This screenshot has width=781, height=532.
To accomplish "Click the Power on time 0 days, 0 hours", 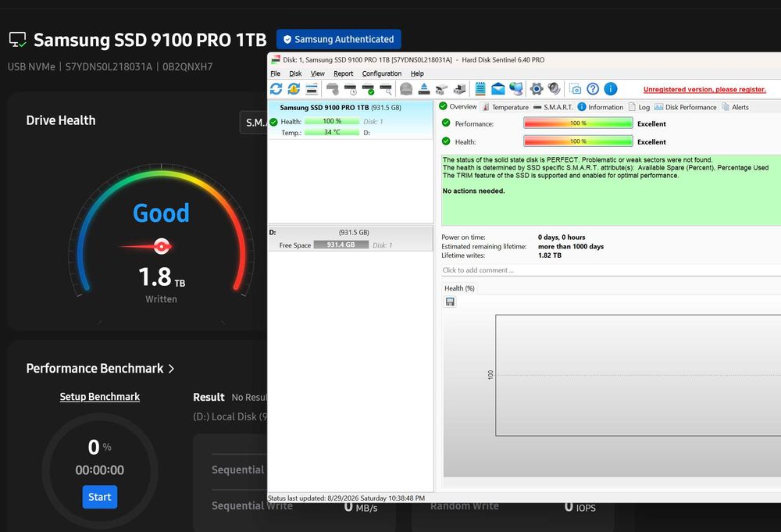I will point(562,237).
